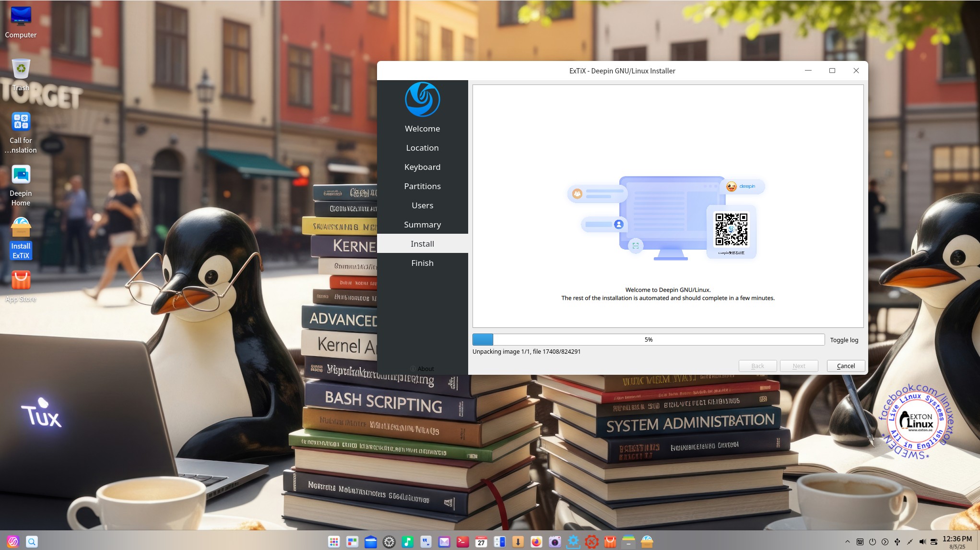Open the Deepin launcher in the taskbar corner

(13, 541)
